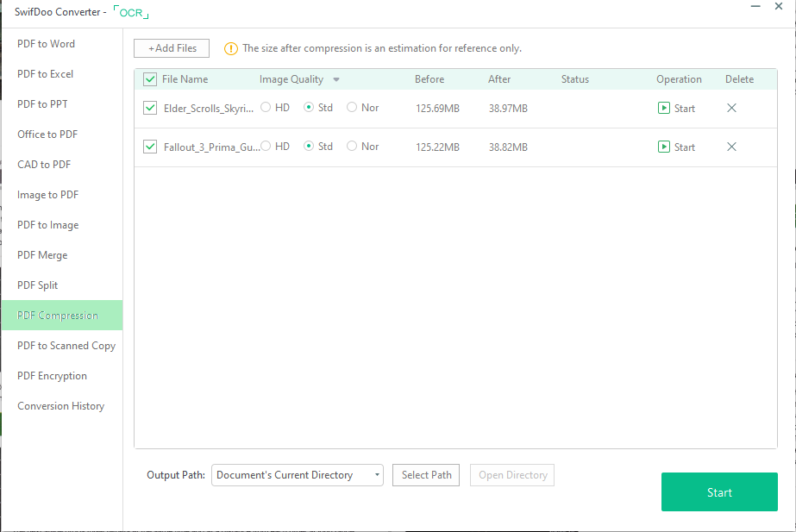796x532 pixels.
Task: Click the large green Start button
Action: coord(719,491)
